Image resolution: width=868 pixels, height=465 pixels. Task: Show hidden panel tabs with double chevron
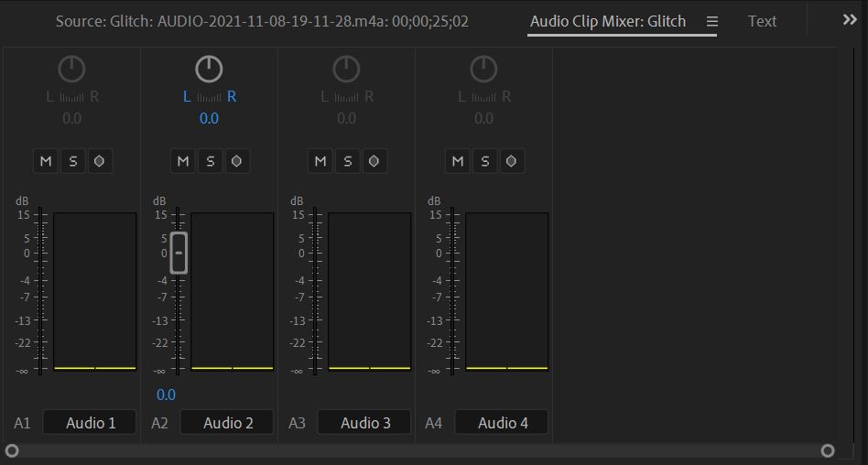(x=850, y=20)
